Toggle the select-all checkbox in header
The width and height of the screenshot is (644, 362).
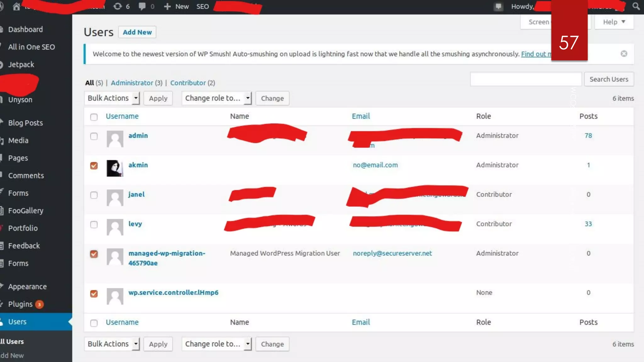click(x=94, y=117)
